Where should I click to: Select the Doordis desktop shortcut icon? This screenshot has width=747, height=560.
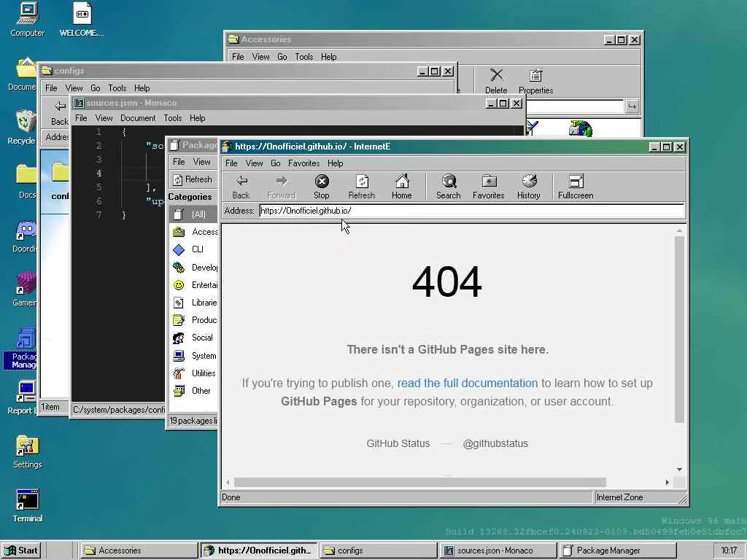pyautogui.click(x=24, y=236)
